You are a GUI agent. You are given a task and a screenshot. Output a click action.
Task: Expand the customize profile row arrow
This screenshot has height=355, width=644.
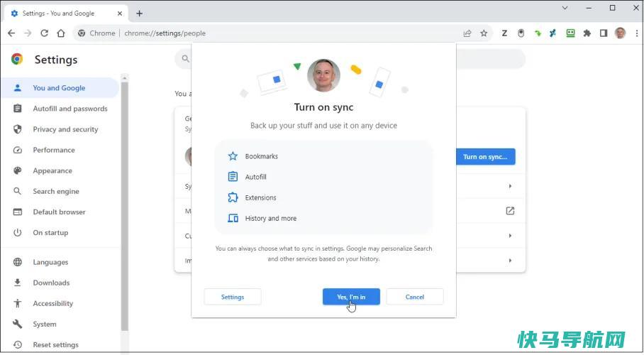coord(510,236)
